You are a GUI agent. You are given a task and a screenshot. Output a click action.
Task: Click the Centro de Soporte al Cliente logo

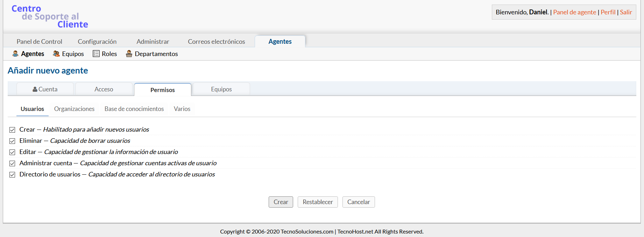[x=50, y=16]
